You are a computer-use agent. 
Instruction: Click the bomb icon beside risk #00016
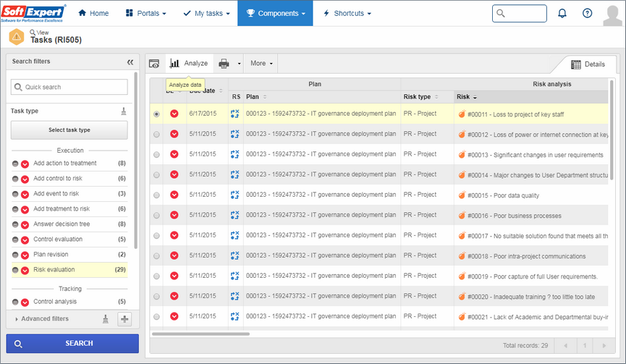(462, 215)
